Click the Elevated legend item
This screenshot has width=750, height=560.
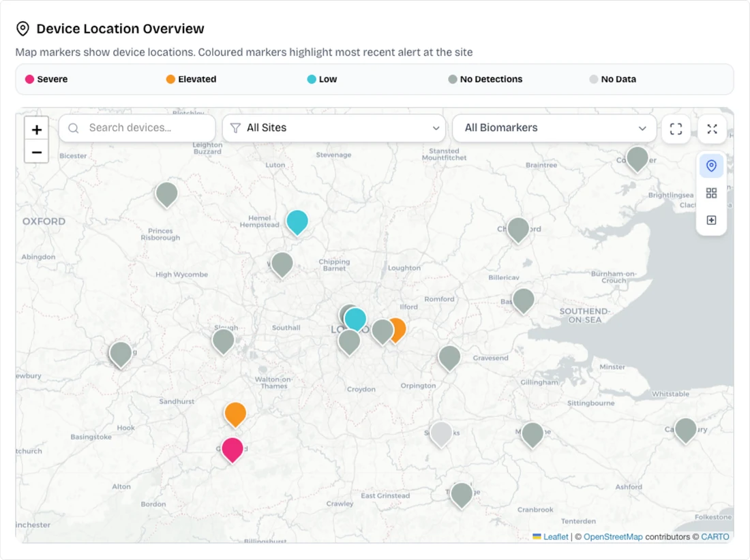[192, 79]
